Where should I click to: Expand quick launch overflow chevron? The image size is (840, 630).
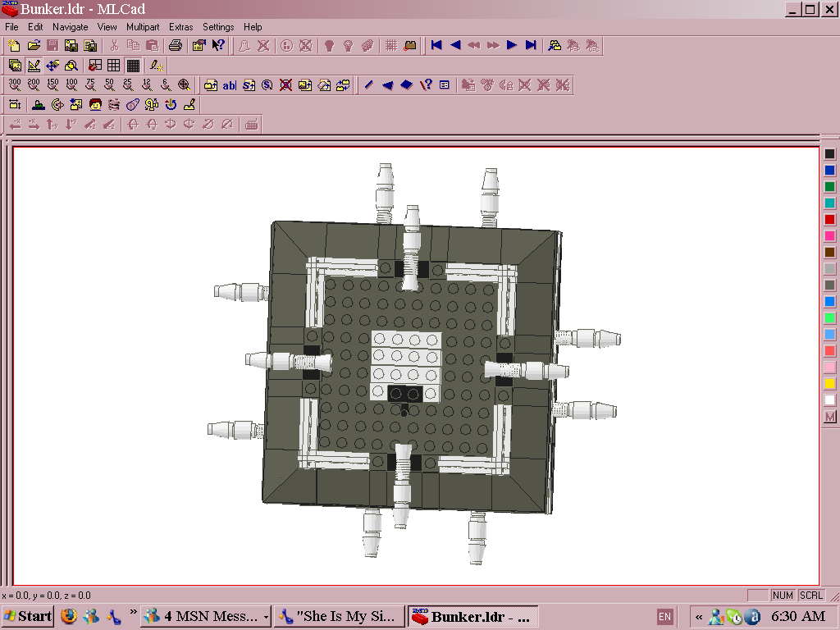pyautogui.click(x=133, y=612)
